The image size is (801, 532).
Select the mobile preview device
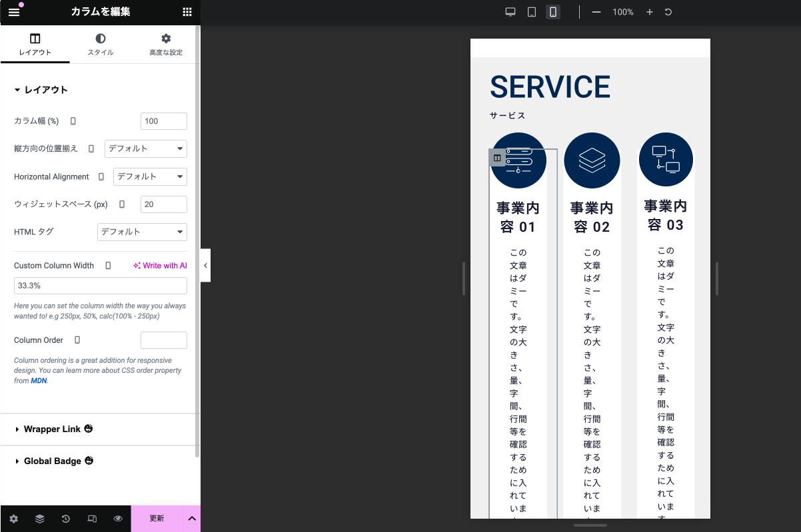pyautogui.click(x=552, y=12)
